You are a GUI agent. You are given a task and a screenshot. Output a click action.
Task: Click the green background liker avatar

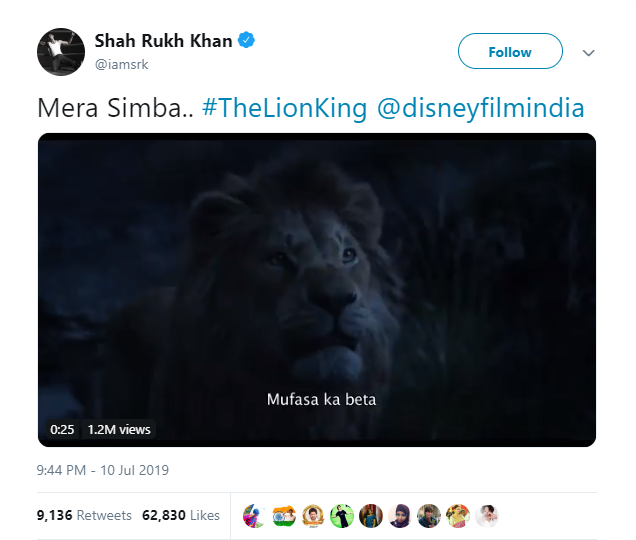coord(342,516)
